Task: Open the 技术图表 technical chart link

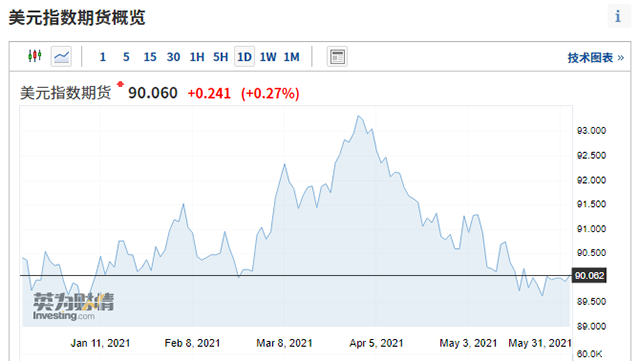Action: pos(596,58)
